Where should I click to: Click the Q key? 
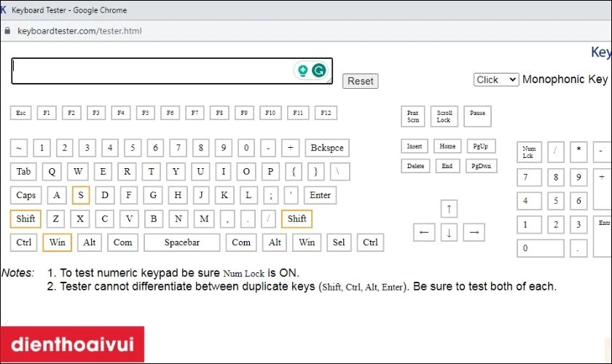coord(52,172)
